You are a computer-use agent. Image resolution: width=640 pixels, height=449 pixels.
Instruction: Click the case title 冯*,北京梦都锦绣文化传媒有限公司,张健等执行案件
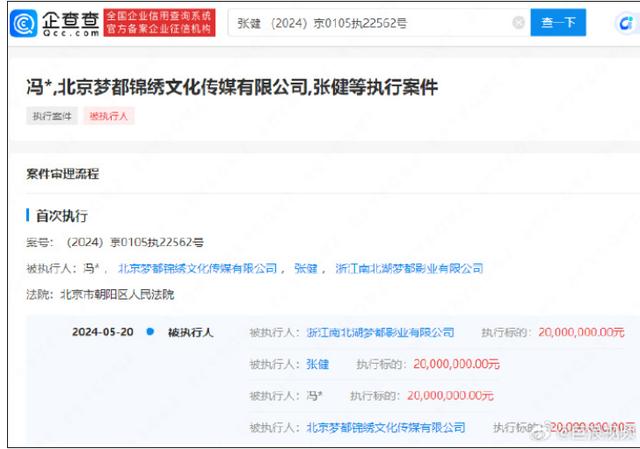pyautogui.click(x=232, y=87)
